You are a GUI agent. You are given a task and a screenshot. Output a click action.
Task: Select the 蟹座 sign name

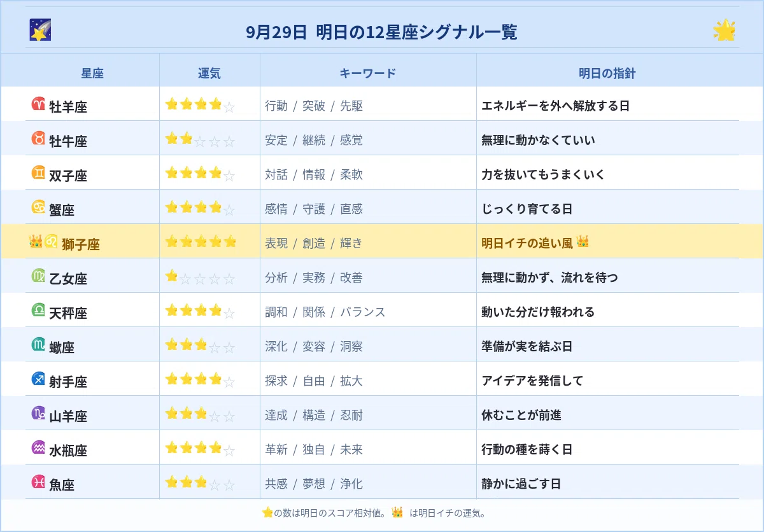pyautogui.click(x=62, y=210)
